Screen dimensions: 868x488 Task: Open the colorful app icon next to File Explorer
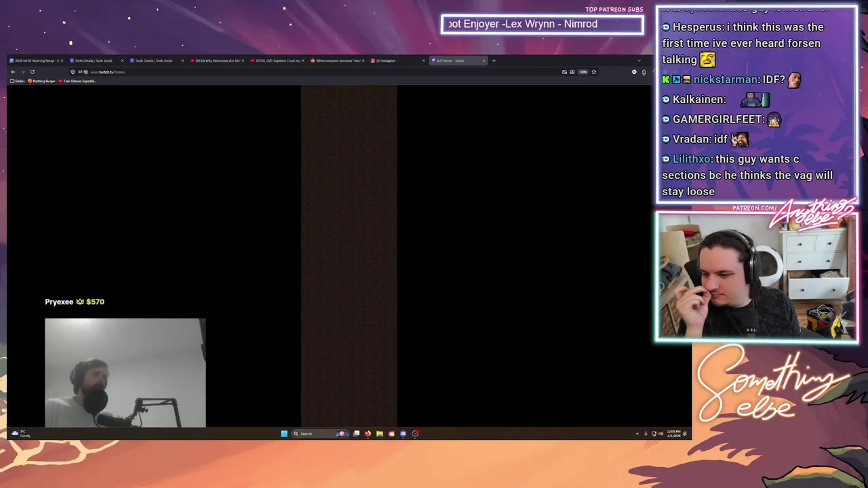[391, 434]
